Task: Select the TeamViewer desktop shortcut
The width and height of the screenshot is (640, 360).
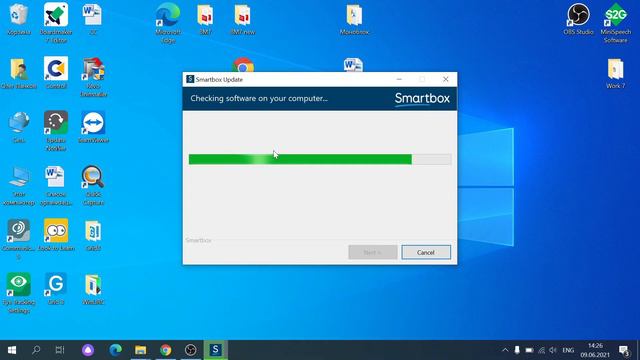Action: click(93, 127)
